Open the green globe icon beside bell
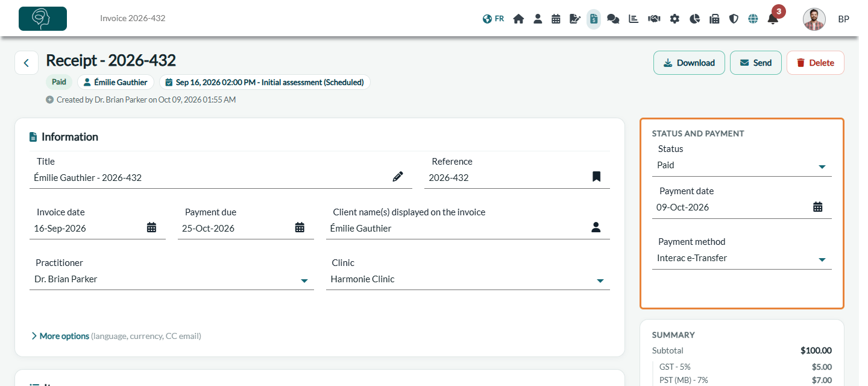 tap(753, 19)
